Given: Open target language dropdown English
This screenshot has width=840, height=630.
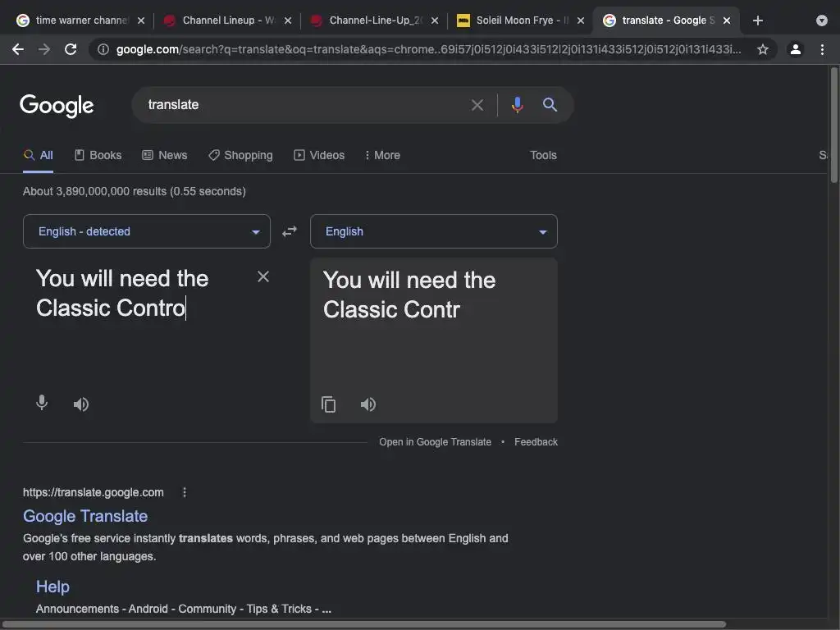Looking at the screenshot, I should (434, 231).
